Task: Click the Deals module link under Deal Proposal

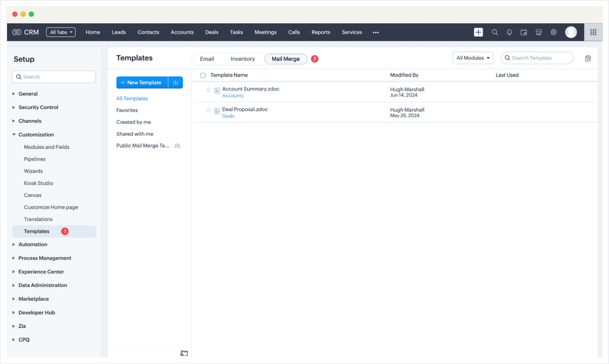Action: click(x=228, y=116)
